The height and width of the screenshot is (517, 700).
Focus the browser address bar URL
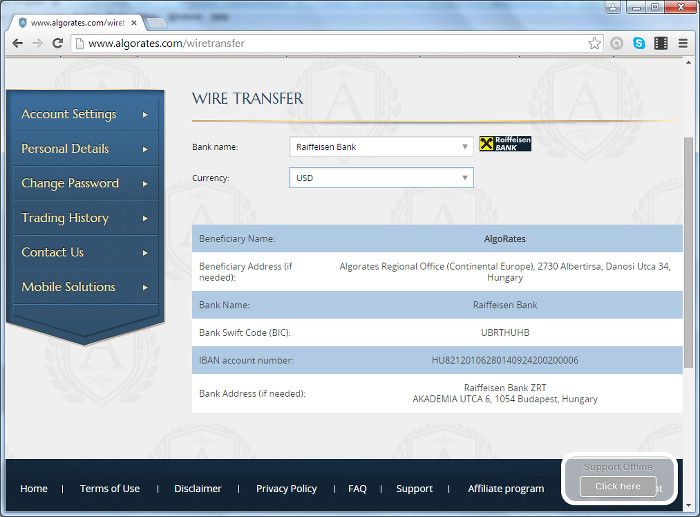330,43
